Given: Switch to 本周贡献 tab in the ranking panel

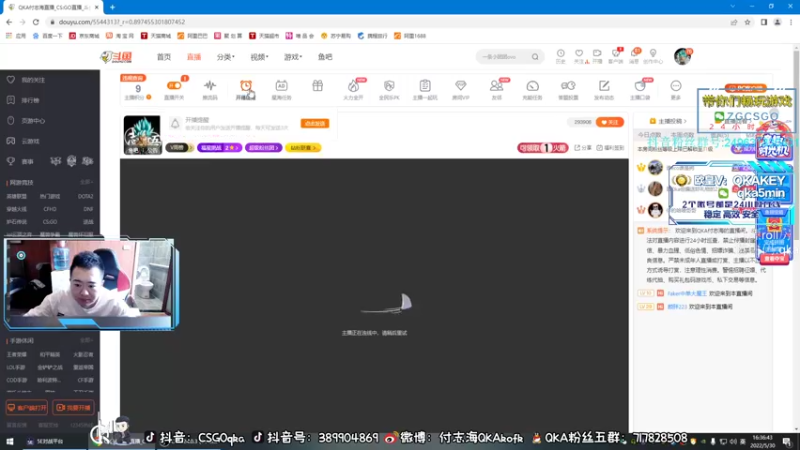Looking at the screenshot, I should (682, 135).
